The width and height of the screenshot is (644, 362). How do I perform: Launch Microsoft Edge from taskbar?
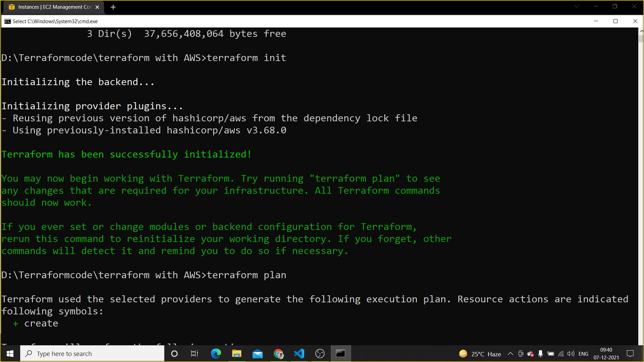[x=216, y=354]
